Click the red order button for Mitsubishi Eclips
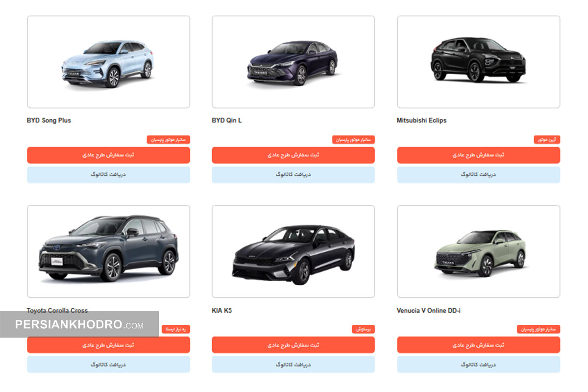 478,155
